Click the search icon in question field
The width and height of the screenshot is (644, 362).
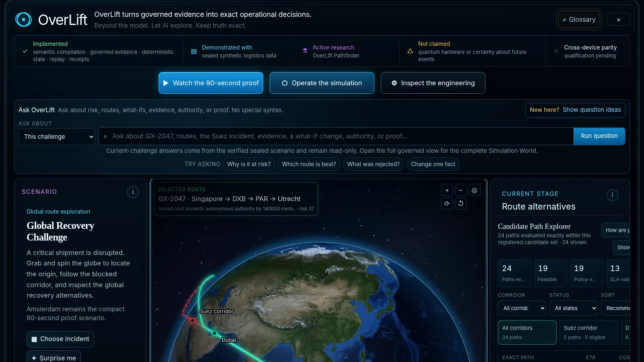tap(105, 137)
